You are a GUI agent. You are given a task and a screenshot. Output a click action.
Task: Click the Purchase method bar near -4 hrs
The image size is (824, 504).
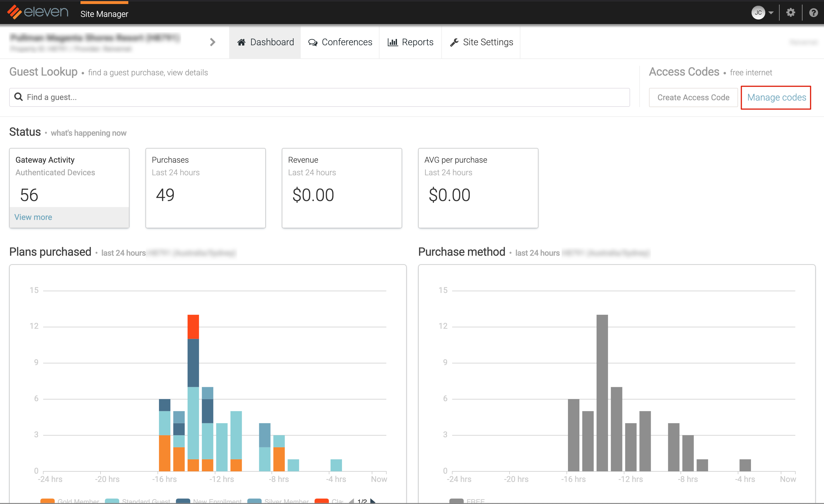[x=745, y=465]
